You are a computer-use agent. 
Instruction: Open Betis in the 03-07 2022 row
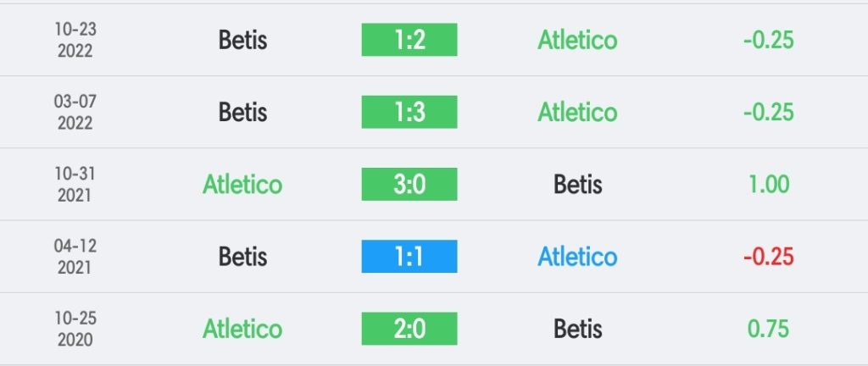click(242, 112)
